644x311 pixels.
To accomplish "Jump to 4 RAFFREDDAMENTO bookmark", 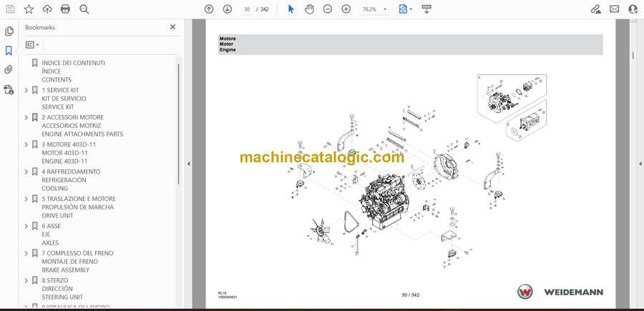I will pos(71,179).
